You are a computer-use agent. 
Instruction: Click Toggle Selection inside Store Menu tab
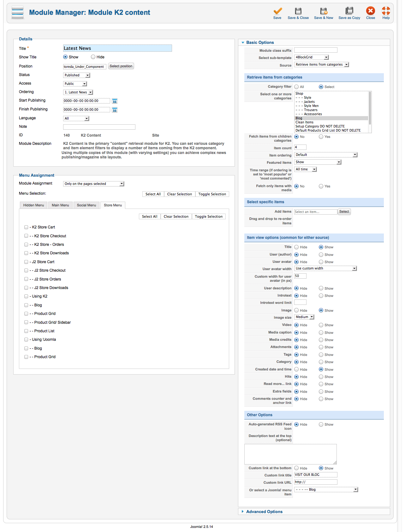(x=209, y=216)
